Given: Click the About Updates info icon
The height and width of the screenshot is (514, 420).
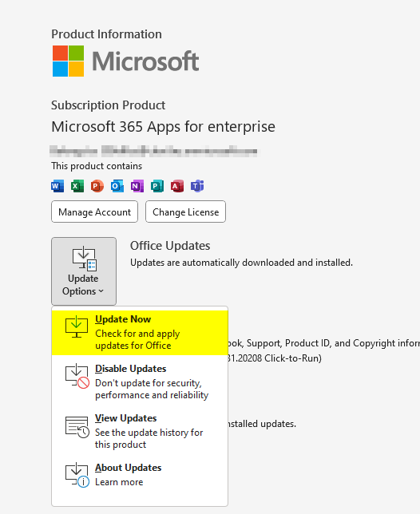Looking at the screenshot, I should [77, 475].
